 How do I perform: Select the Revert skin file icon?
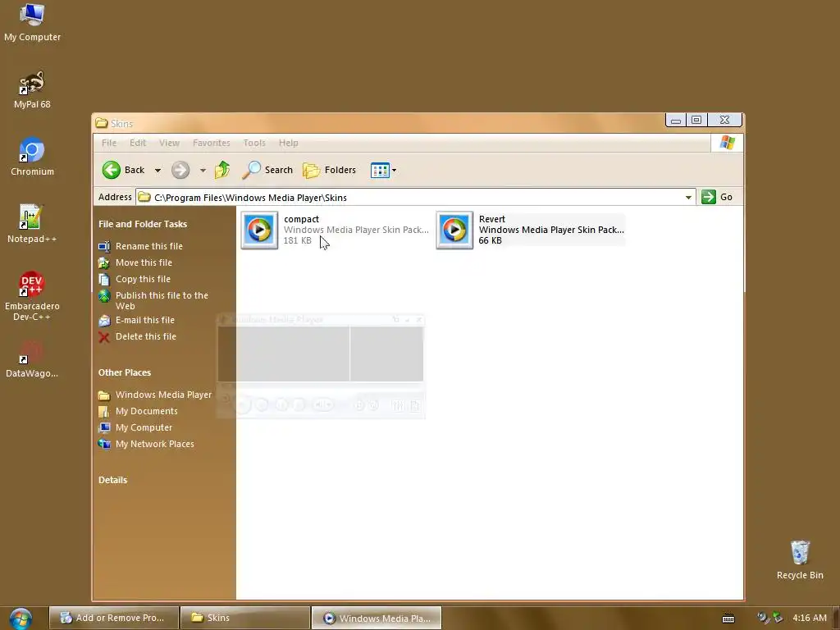coord(454,230)
